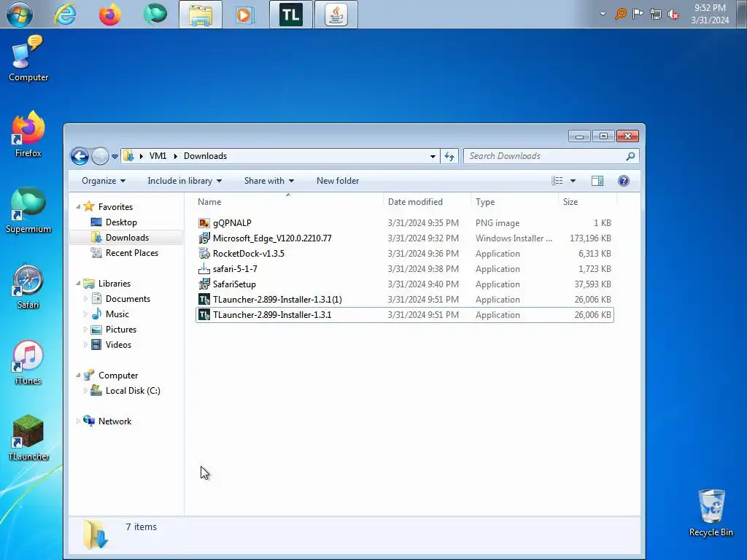Open the Share with menu
Screen dimensions: 747x560
click(x=268, y=181)
